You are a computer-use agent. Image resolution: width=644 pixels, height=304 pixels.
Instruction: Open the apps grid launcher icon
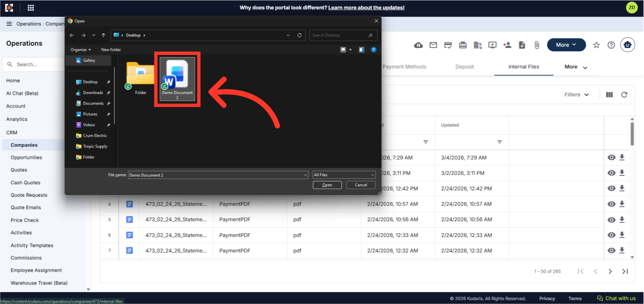point(31,8)
